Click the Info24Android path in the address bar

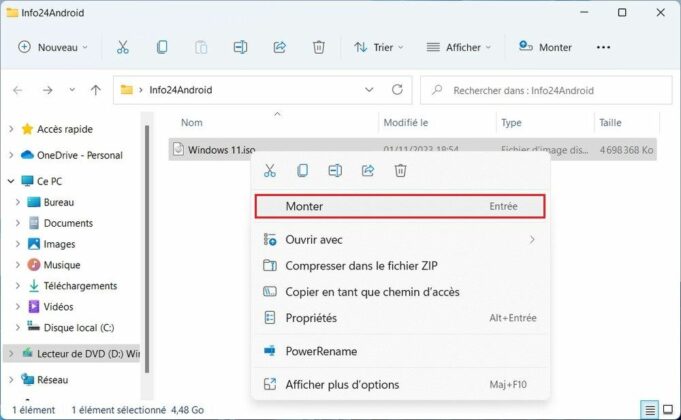point(181,90)
